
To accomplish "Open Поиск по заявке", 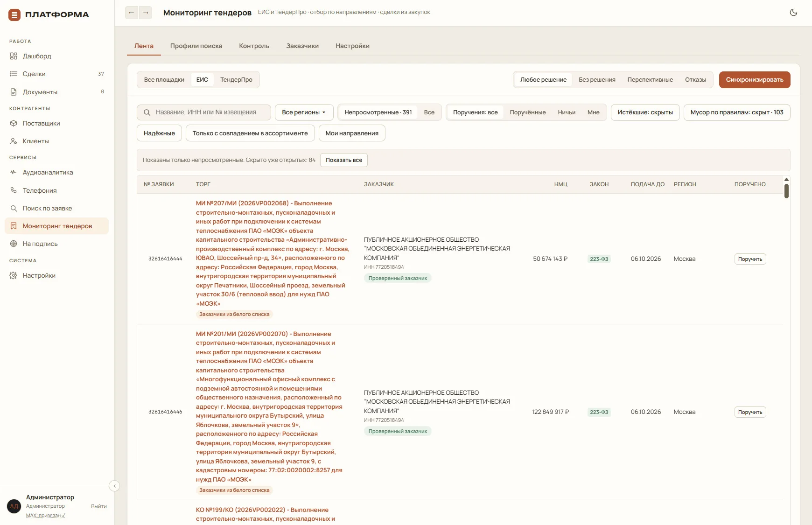I will (57, 208).
